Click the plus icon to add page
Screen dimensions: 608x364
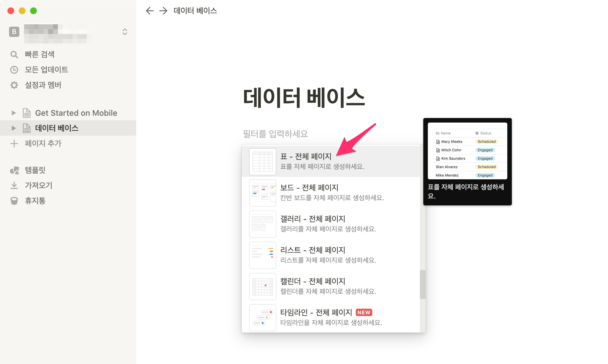coord(14,144)
